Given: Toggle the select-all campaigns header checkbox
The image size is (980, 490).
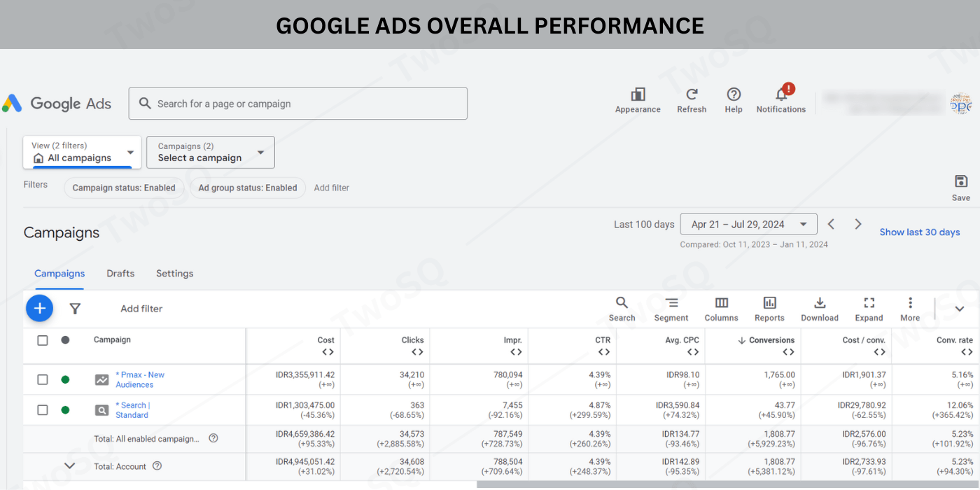Looking at the screenshot, I should point(43,340).
